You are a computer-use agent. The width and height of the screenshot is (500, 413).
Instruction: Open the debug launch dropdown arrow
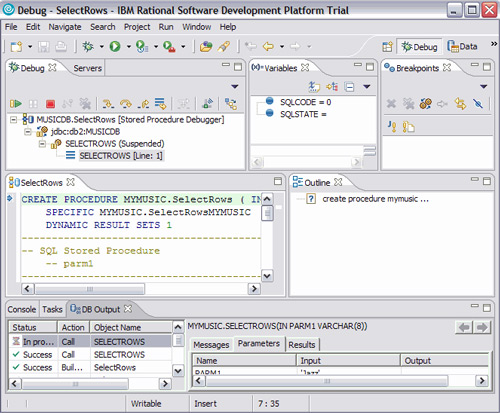102,47
